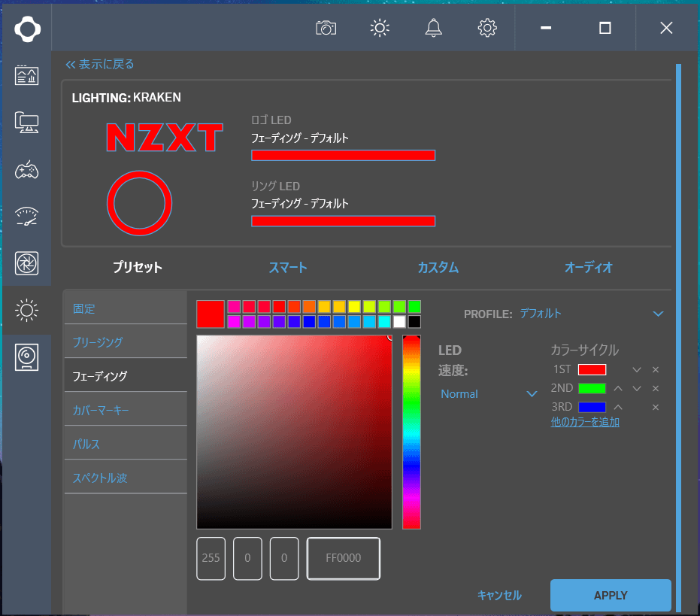
Task: Click the NZXT CAM logo icon
Action: (x=27, y=29)
